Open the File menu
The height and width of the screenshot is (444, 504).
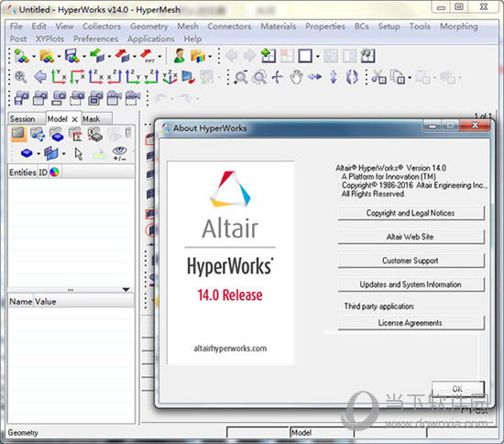click(x=16, y=26)
